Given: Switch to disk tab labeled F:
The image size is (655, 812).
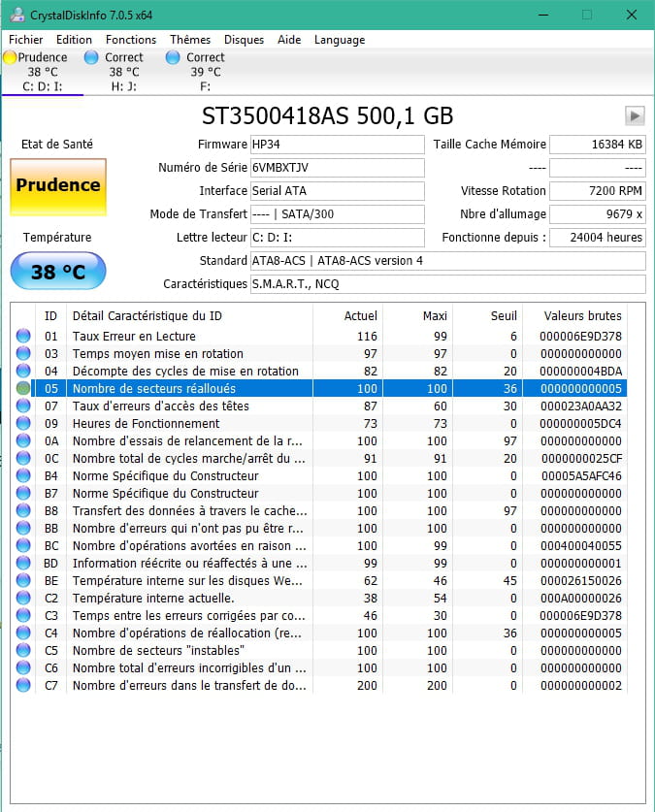Looking at the screenshot, I should pyautogui.click(x=206, y=72).
